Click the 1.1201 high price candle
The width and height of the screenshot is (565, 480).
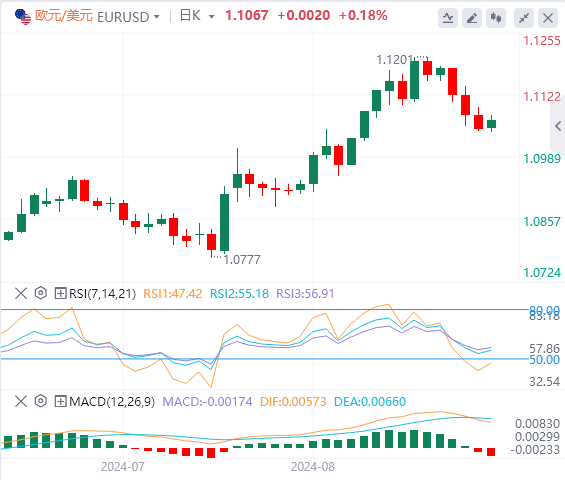414,80
